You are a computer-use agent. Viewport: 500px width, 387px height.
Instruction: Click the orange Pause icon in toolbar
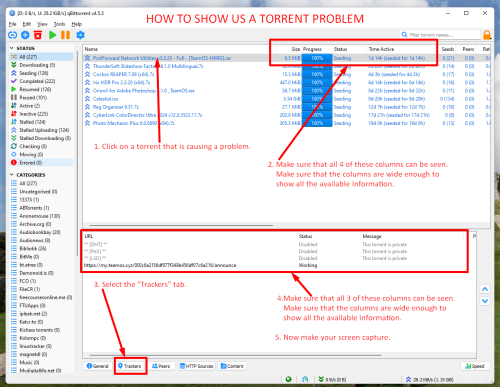click(x=65, y=35)
